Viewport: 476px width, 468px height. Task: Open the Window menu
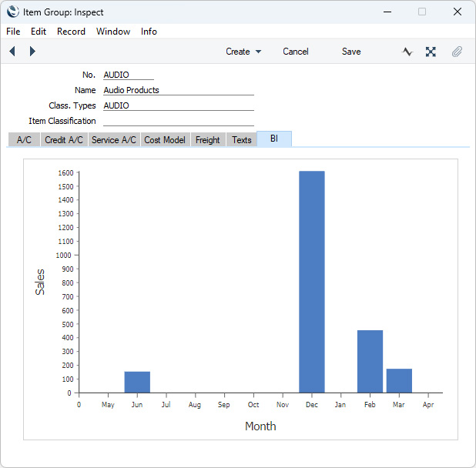[113, 32]
